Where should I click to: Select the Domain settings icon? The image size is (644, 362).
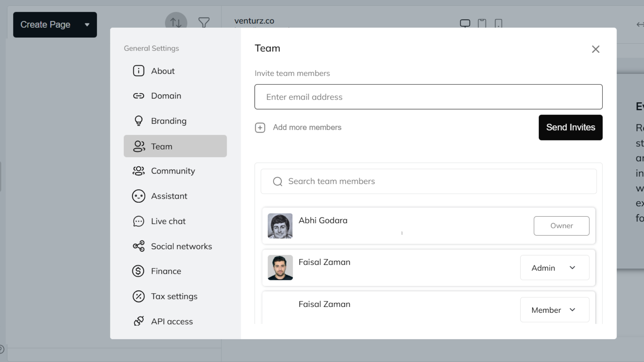point(139,96)
